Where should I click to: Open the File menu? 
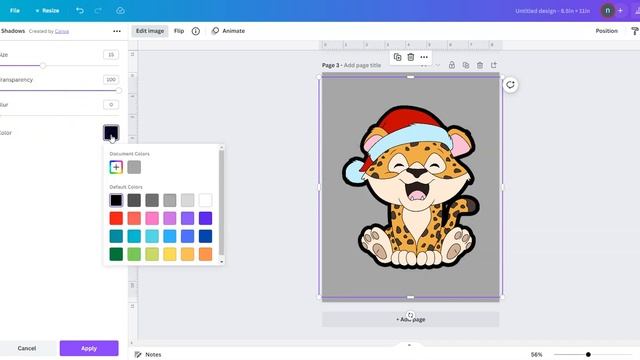[x=15, y=11]
